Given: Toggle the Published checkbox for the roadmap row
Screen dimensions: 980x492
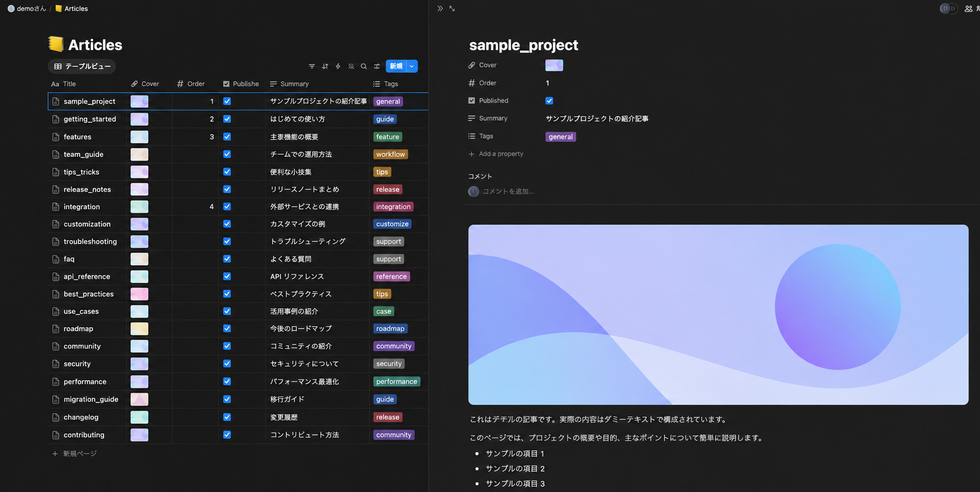Looking at the screenshot, I should point(227,329).
